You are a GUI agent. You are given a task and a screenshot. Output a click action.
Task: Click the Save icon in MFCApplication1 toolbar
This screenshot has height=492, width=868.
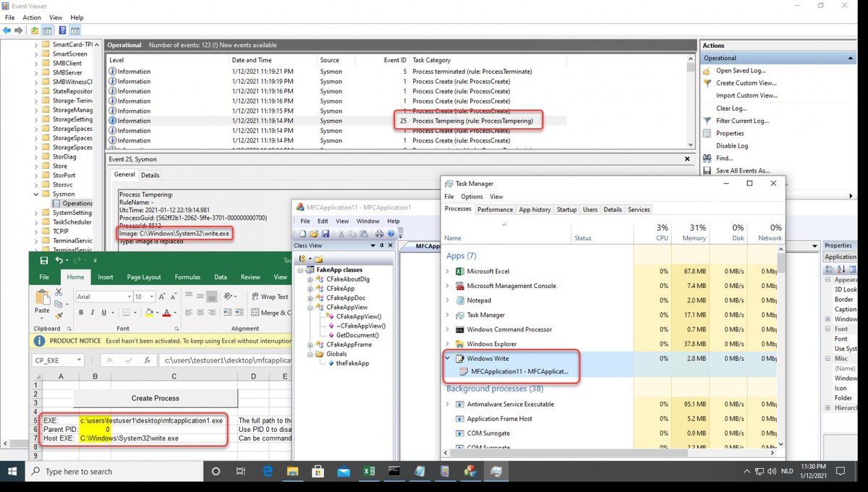pyautogui.click(x=325, y=234)
